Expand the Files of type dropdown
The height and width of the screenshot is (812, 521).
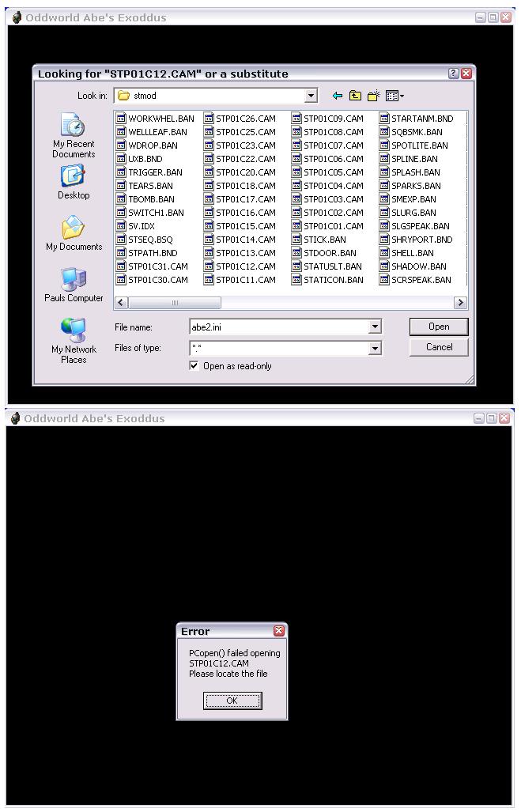(375, 348)
